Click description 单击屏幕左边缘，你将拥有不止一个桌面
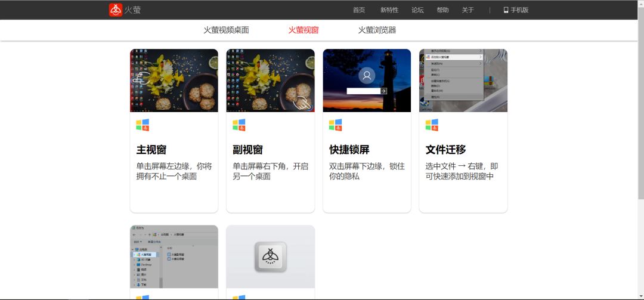 click(174, 171)
